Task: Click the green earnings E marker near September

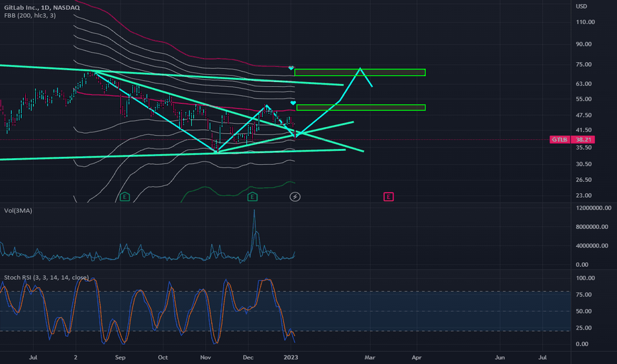Action: (x=124, y=197)
